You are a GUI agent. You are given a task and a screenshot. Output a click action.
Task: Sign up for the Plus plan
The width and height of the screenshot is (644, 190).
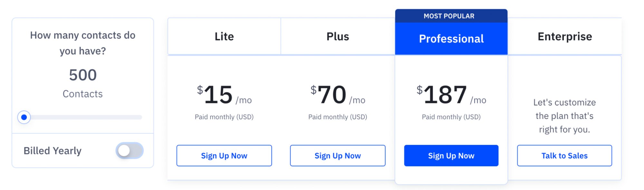[x=337, y=156]
